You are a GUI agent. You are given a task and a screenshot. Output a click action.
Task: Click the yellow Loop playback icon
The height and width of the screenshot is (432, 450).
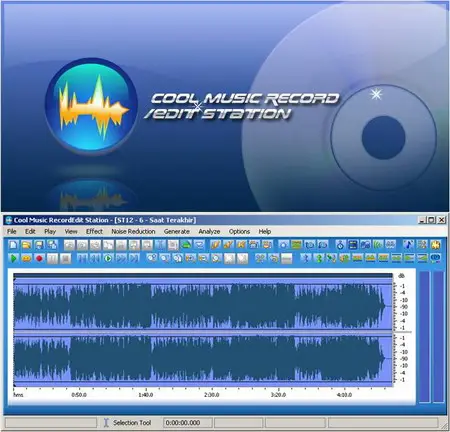click(26, 258)
